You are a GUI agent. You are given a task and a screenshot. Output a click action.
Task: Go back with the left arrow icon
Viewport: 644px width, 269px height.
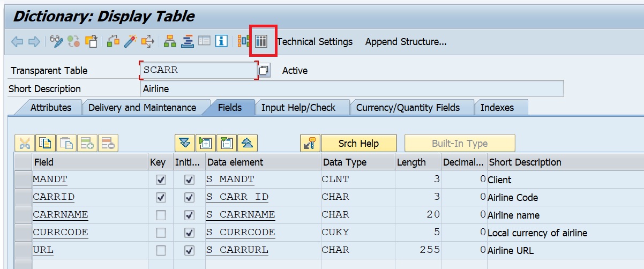point(17,41)
